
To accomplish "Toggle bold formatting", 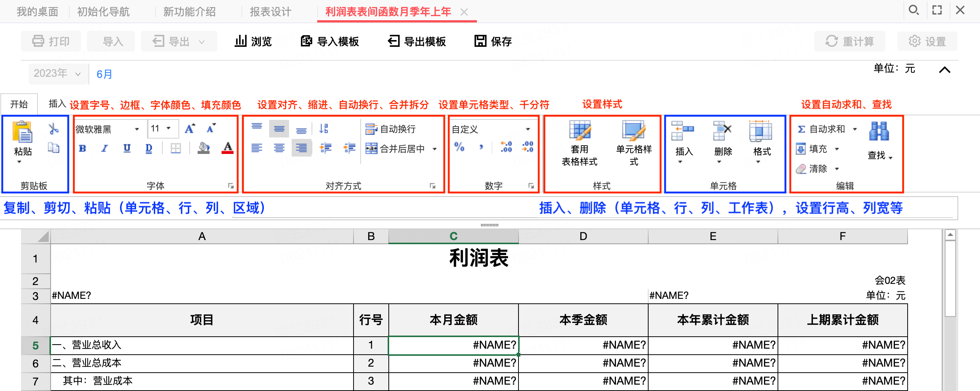I will (x=82, y=148).
